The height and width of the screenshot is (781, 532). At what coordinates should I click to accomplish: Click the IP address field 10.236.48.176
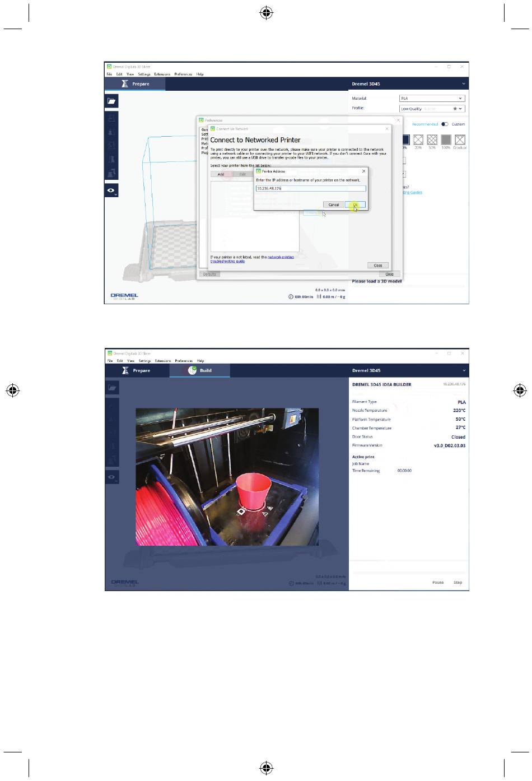click(311, 189)
